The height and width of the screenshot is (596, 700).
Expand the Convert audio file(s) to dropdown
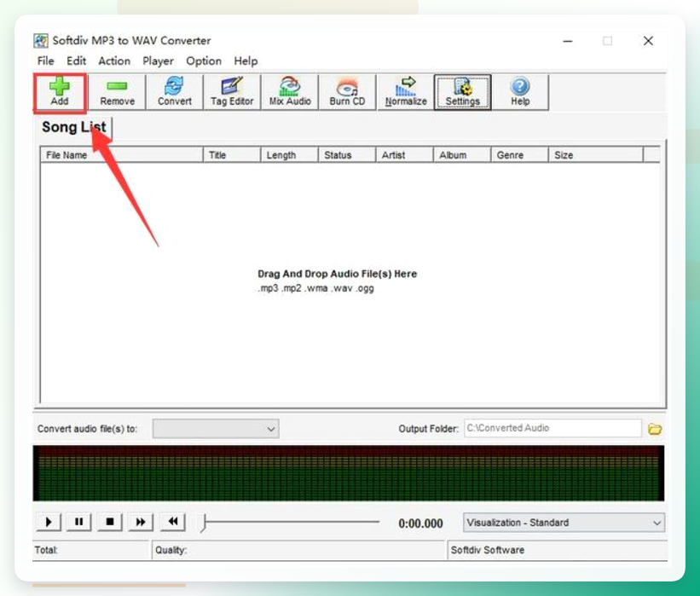tap(216, 429)
